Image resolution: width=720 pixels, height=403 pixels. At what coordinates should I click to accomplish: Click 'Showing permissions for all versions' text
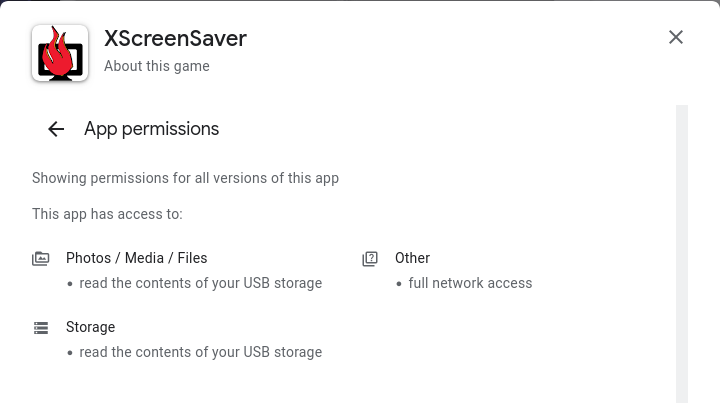click(185, 178)
